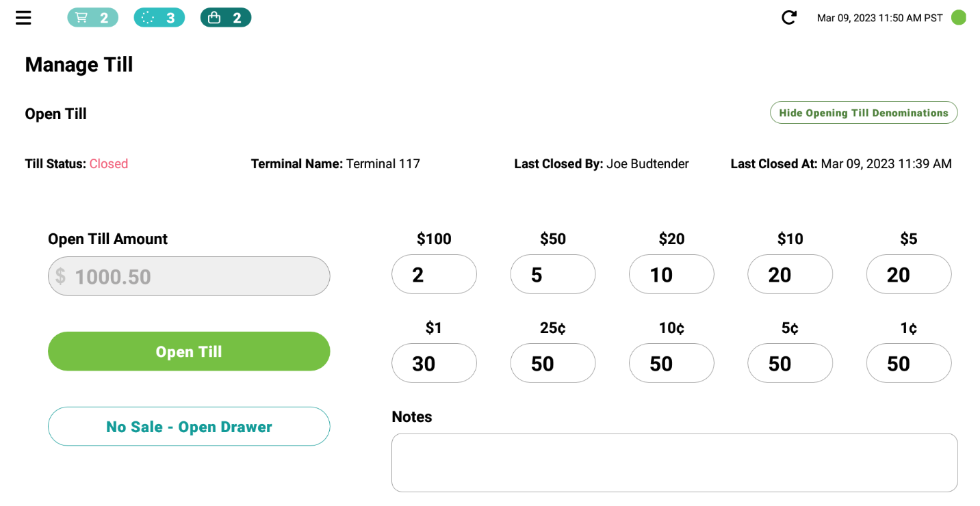
Task: Hide Opening Till Denominations
Action: [864, 113]
